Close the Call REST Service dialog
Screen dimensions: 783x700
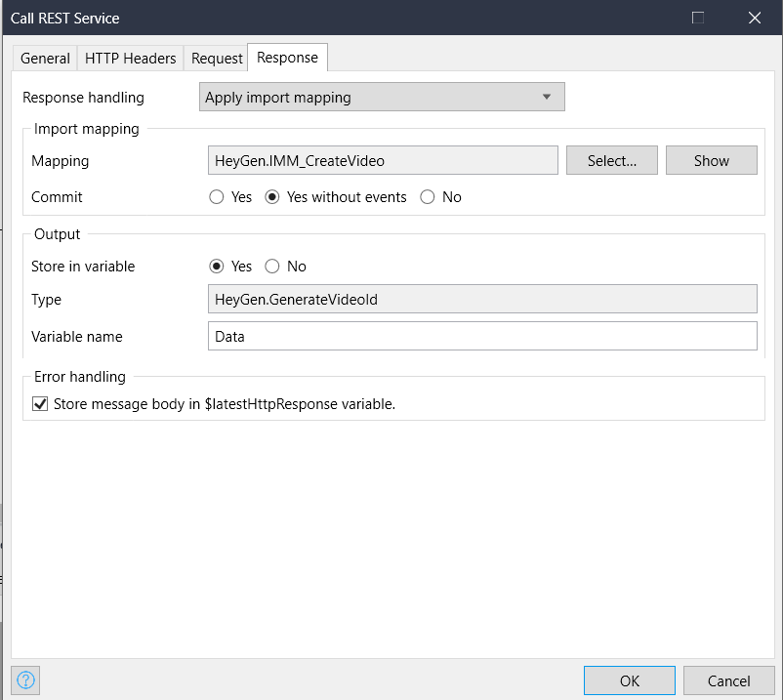point(754,18)
